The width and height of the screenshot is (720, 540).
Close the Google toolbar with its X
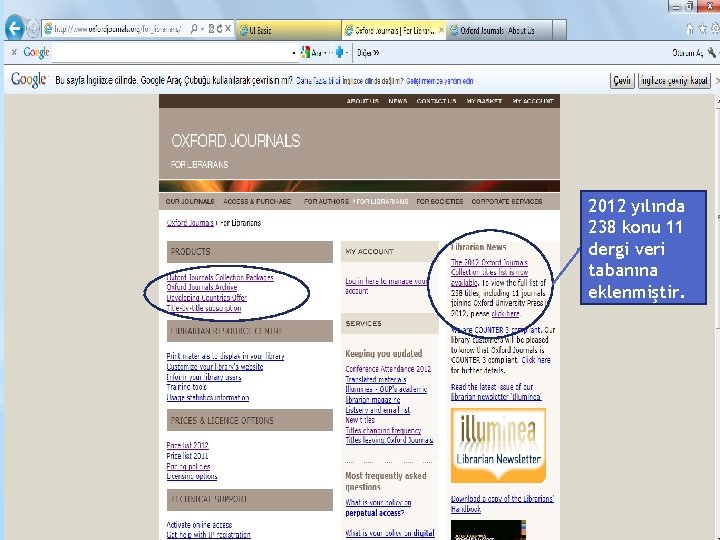[14, 52]
